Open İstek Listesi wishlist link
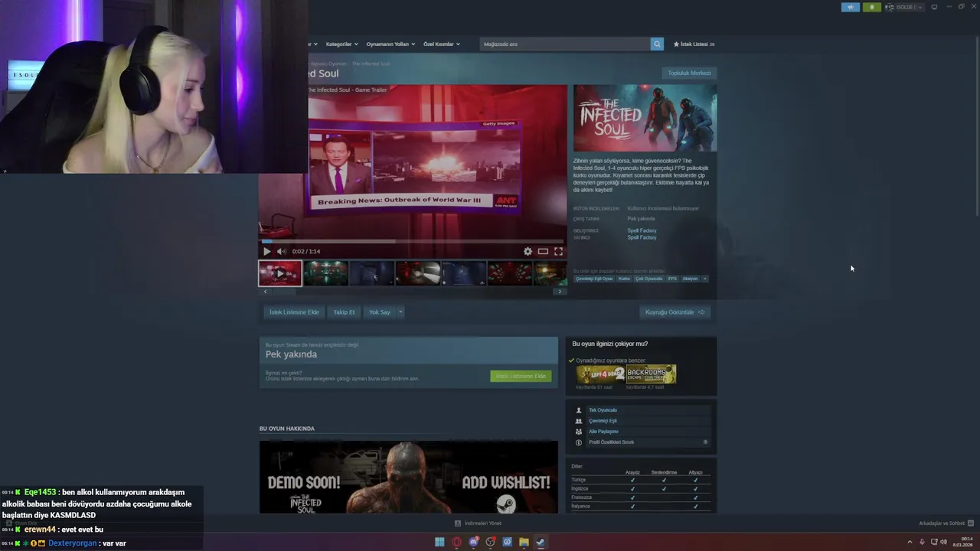980x551 pixels. point(694,44)
